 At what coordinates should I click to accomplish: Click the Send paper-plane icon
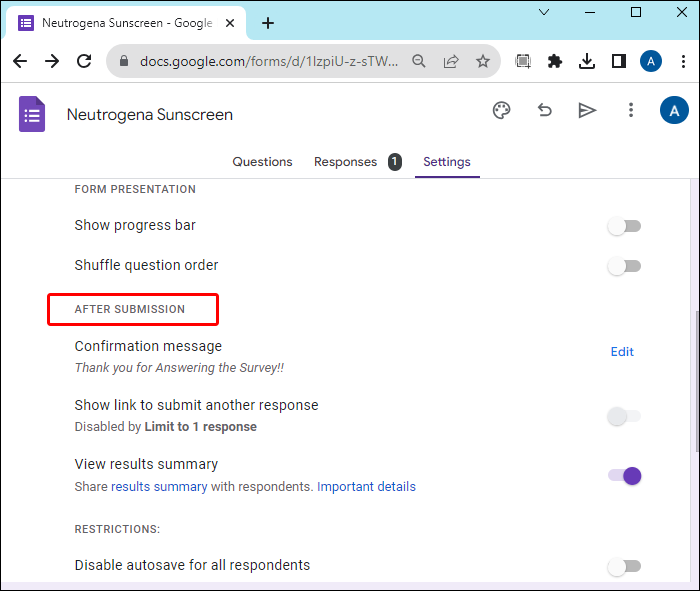click(x=587, y=110)
